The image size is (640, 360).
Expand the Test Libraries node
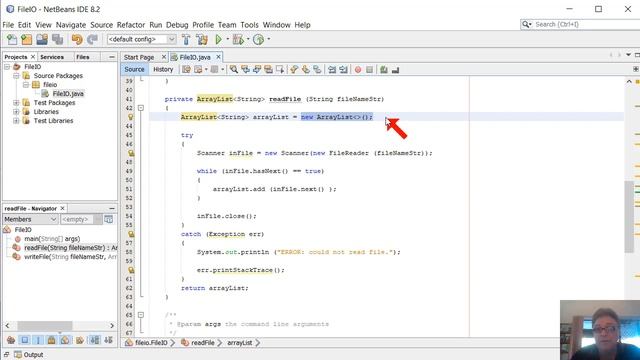[x=16, y=120]
